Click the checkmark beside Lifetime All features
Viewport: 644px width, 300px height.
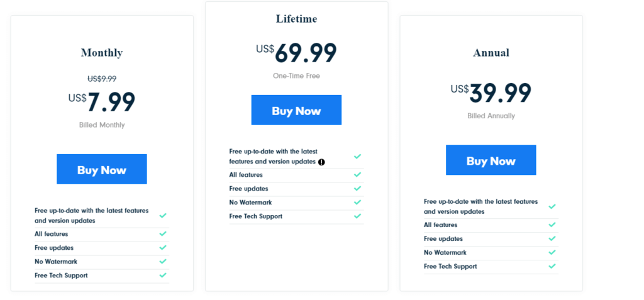(x=358, y=175)
